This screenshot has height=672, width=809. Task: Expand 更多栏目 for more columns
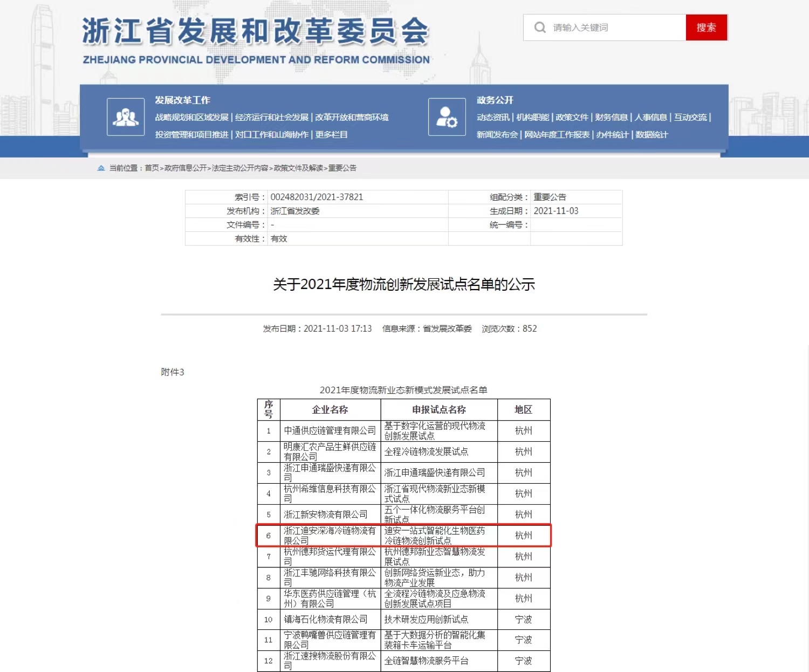pos(332,135)
